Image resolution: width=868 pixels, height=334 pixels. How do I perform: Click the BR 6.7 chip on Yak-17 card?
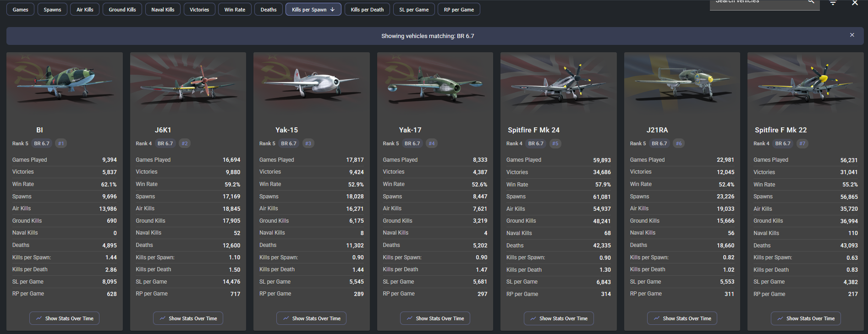coord(412,143)
